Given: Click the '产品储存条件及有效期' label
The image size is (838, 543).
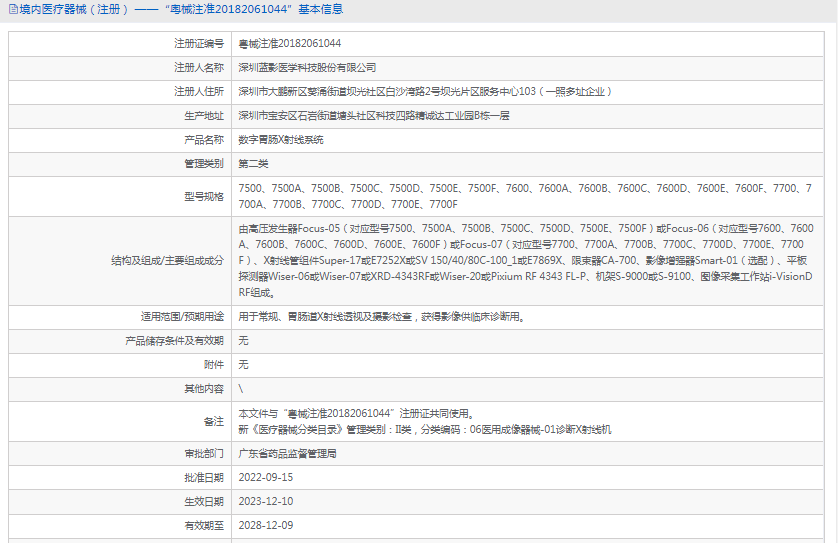Looking at the screenshot, I should (x=174, y=341).
